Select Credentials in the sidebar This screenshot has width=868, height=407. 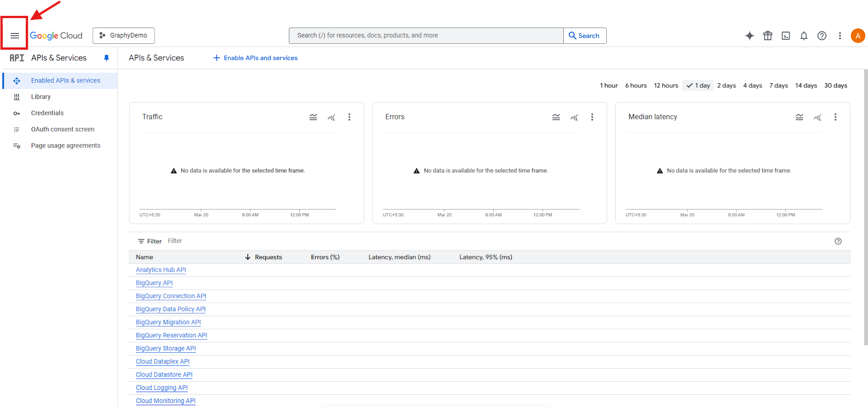(47, 113)
